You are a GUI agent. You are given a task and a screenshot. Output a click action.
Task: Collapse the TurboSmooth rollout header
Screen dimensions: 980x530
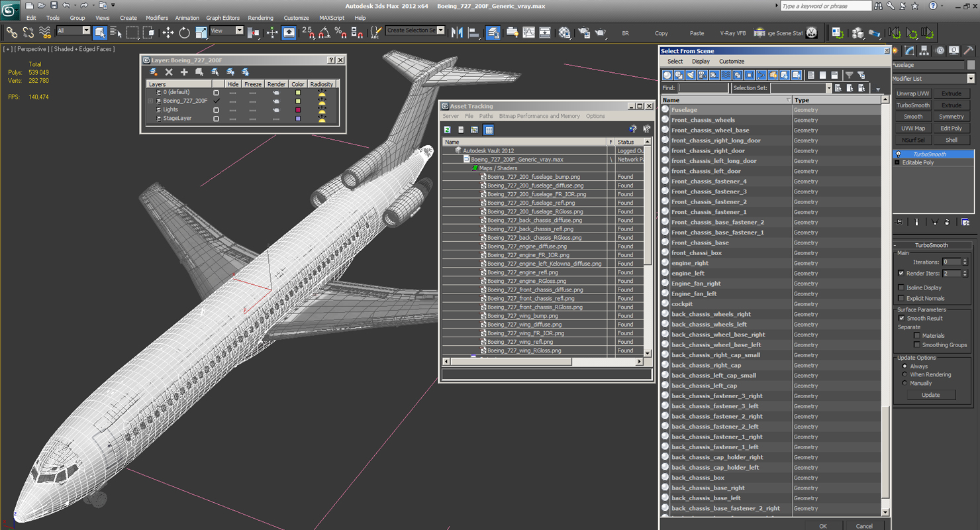(x=932, y=245)
